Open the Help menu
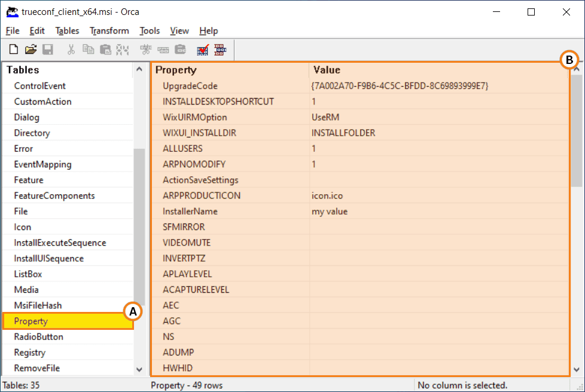Image resolution: width=585 pixels, height=392 pixels. click(209, 31)
